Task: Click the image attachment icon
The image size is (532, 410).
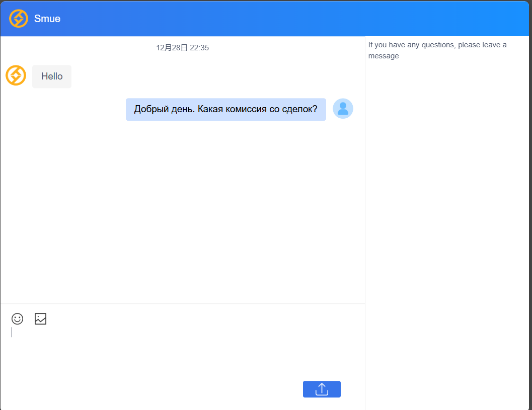Action: 40,318
